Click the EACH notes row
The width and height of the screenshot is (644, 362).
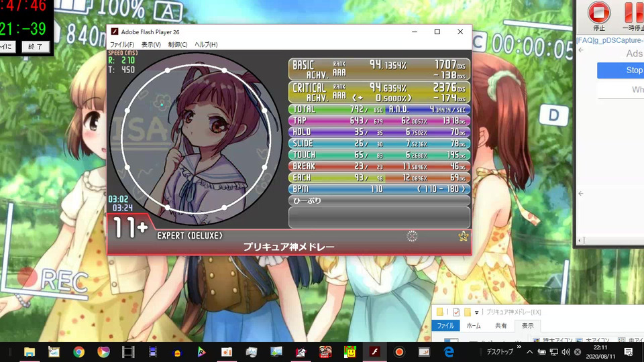(379, 178)
